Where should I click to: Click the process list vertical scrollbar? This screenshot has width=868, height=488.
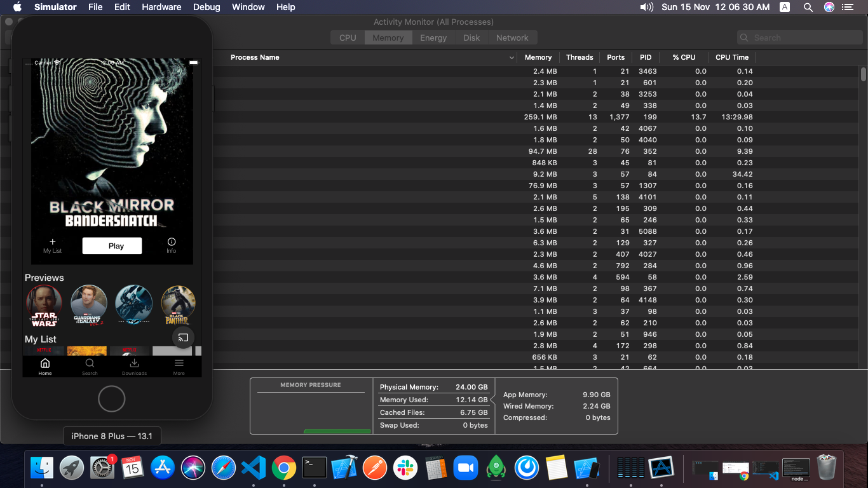(x=864, y=75)
